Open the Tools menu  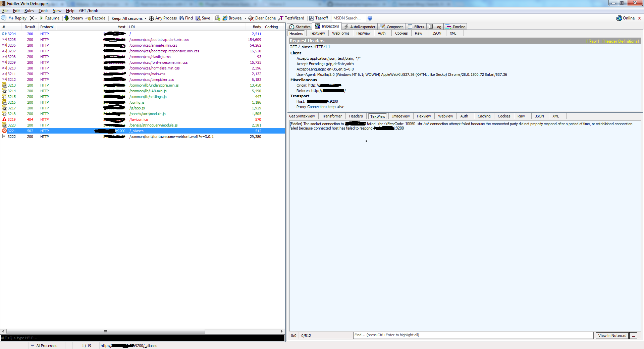point(43,11)
